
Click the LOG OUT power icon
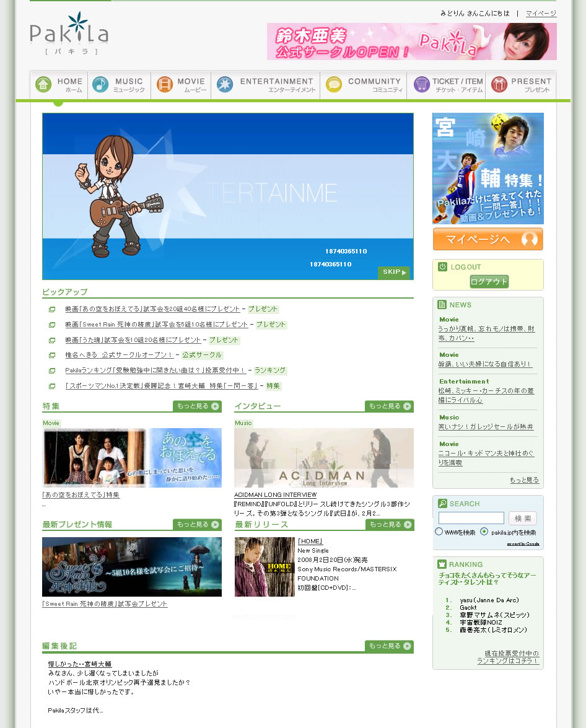click(x=442, y=266)
